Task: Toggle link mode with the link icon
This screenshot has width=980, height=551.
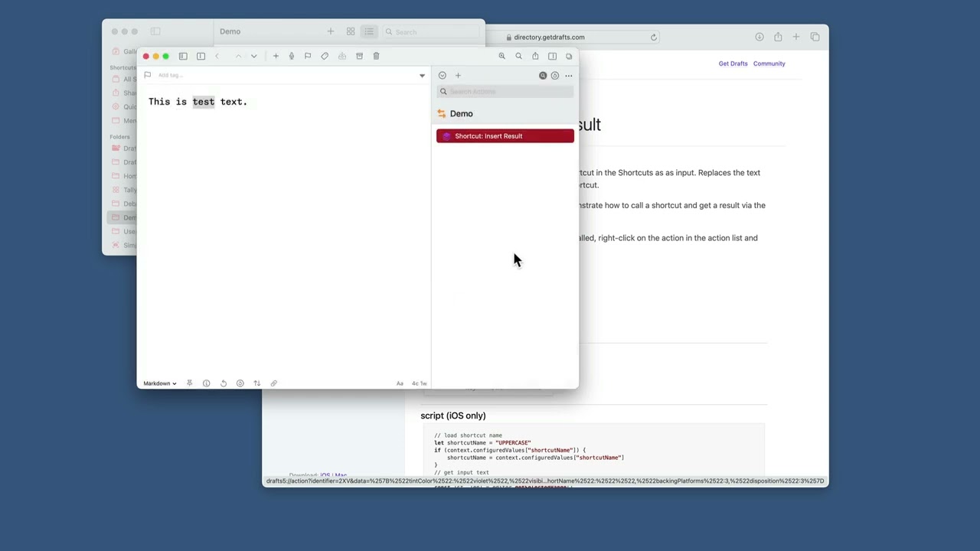Action: tap(273, 383)
